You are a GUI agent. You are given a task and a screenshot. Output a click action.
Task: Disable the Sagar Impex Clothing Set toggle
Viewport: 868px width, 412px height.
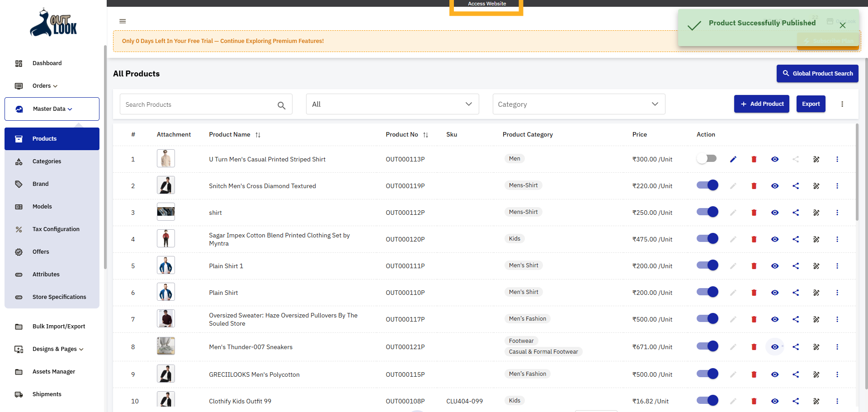coord(707,239)
